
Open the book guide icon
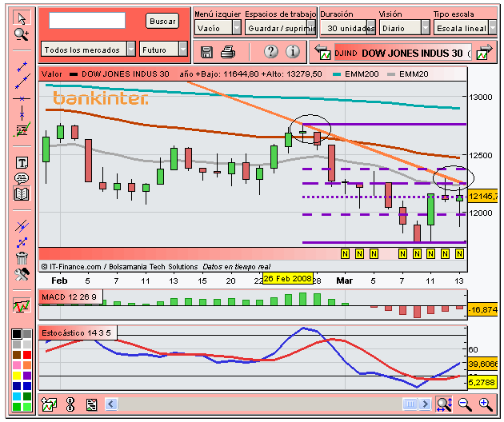tap(22, 194)
